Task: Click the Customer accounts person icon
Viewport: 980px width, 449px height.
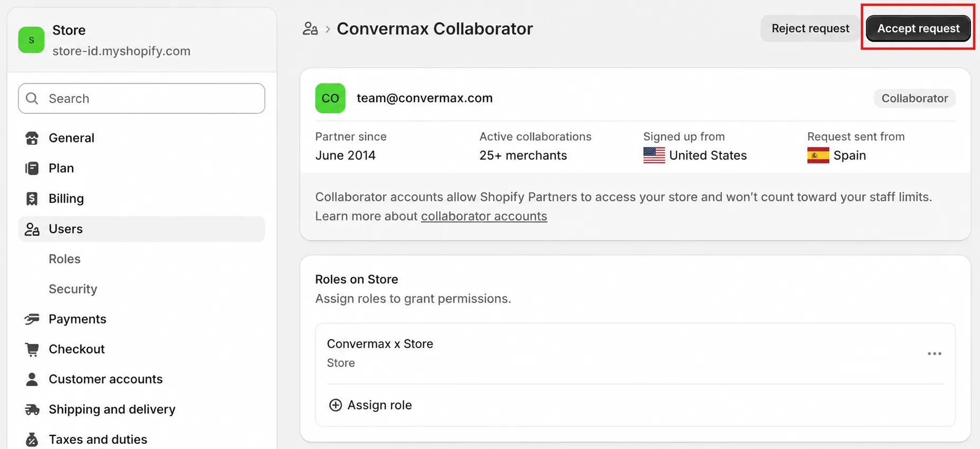Action: 32,379
